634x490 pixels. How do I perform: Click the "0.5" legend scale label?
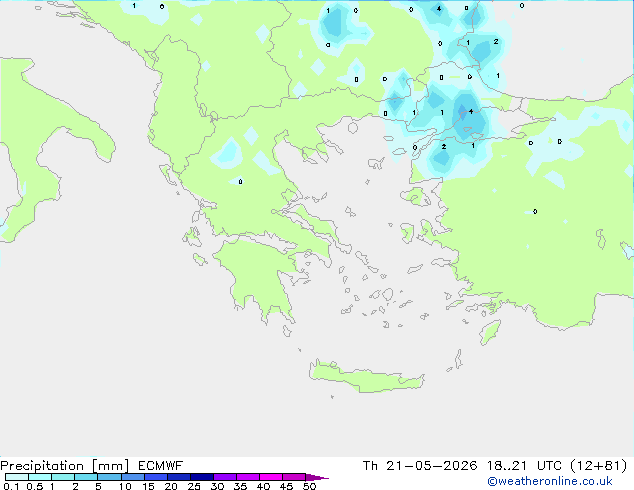[35, 486]
